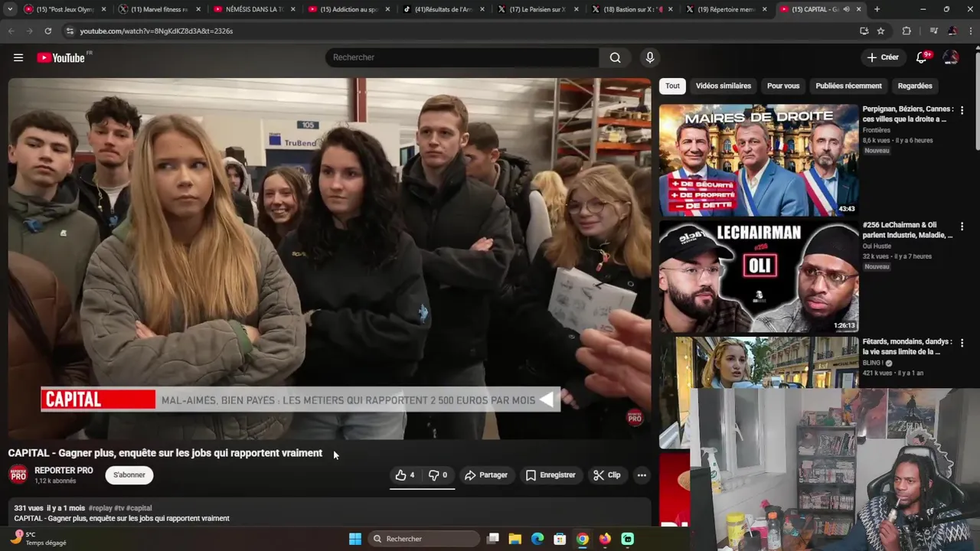Subscribe with the S'abonner button

click(x=129, y=475)
